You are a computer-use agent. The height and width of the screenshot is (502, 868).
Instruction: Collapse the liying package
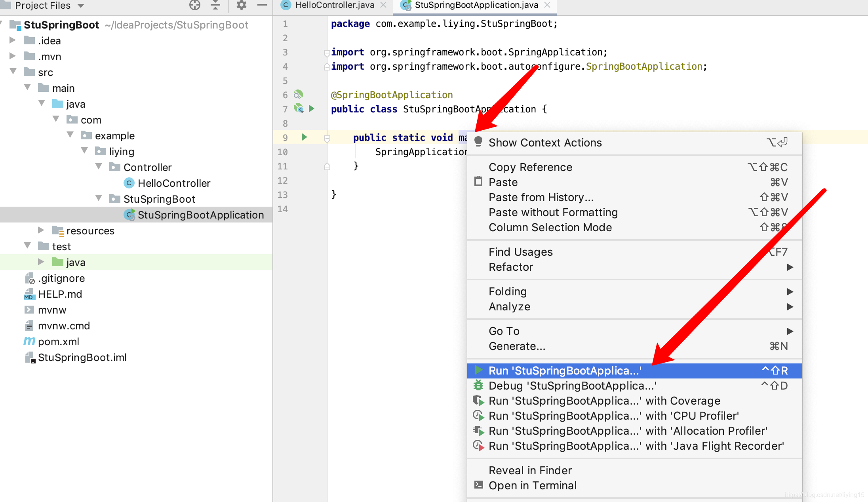coord(84,150)
